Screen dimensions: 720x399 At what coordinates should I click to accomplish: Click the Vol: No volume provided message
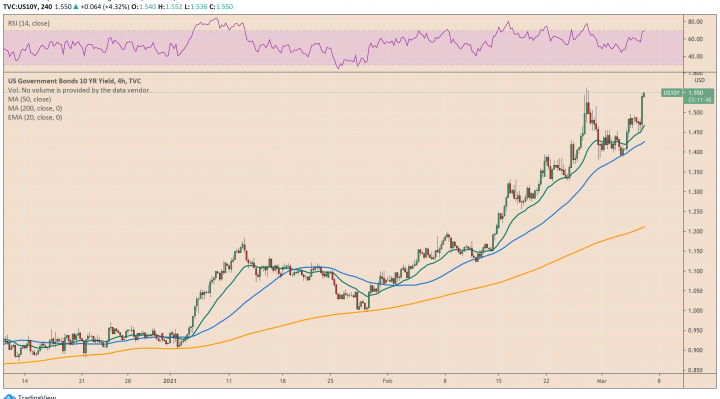point(79,90)
